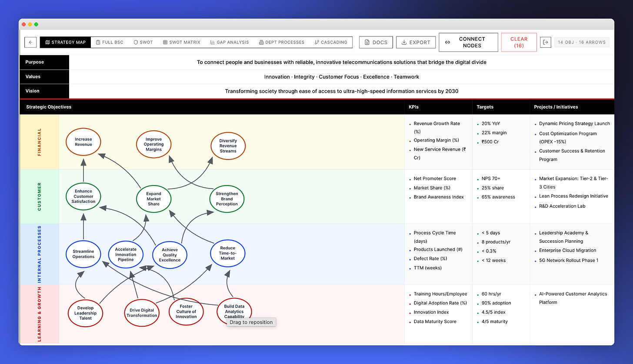Viewport: 633px width, 364px height.
Task: Select the Cascading branch icon
Action: [317, 42]
